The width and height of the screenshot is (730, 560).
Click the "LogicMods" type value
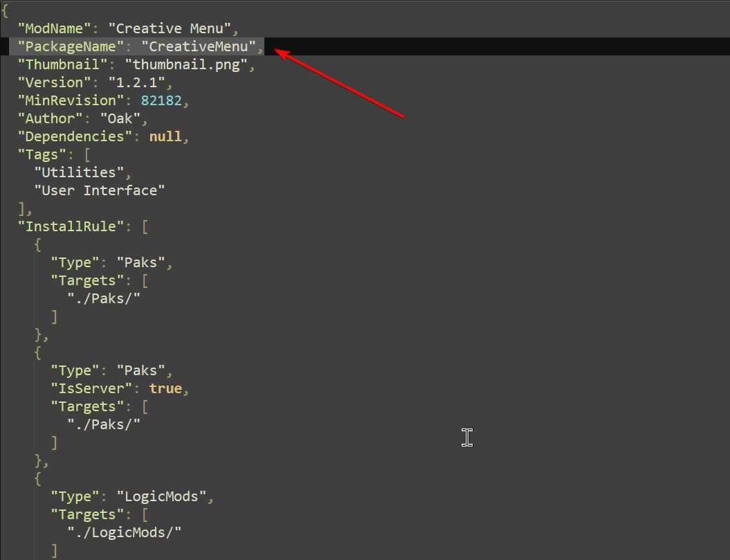tap(161, 496)
